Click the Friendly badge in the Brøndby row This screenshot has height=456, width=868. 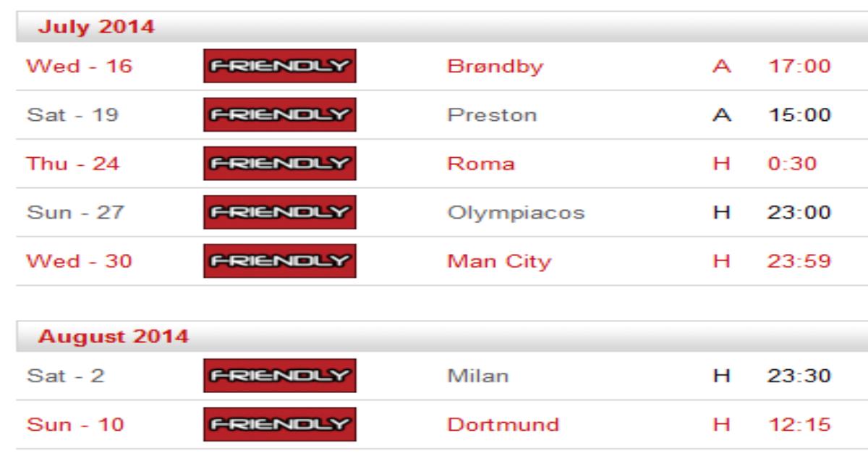(280, 67)
